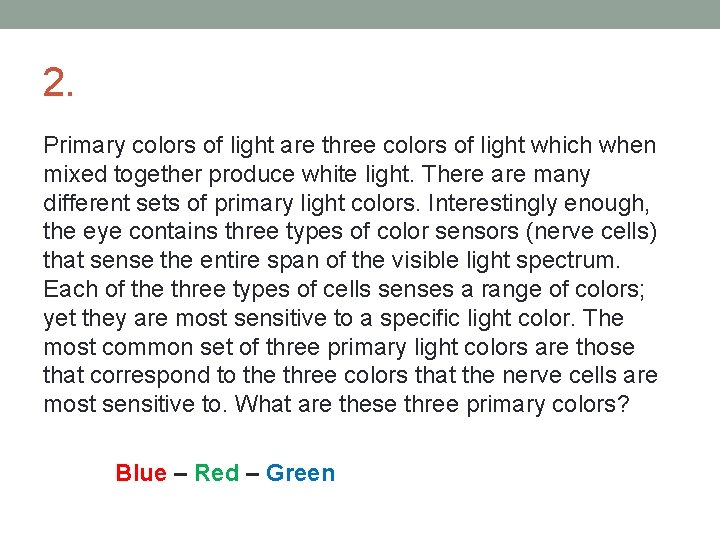Click the word "different" at line start
This screenshot has height=540, width=720.
click(86, 203)
